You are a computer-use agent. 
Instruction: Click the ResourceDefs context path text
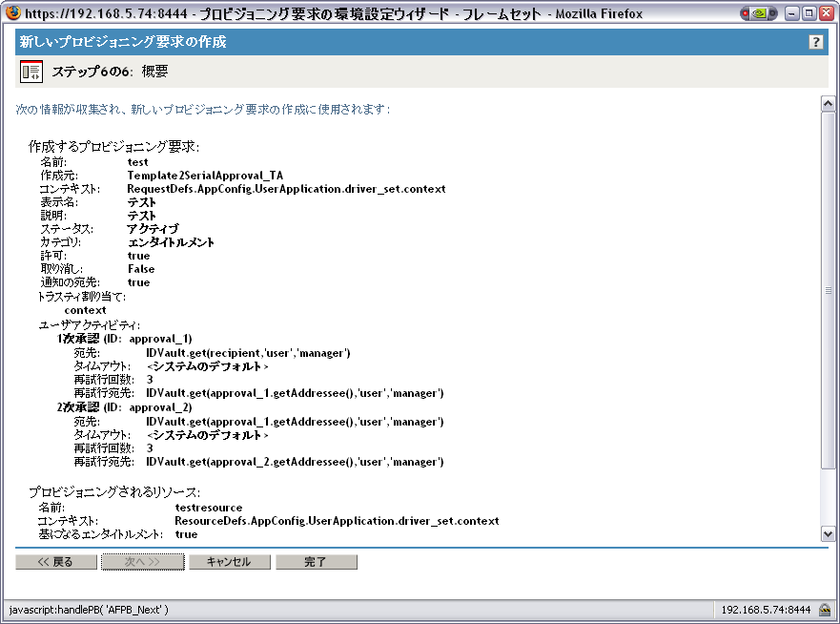[x=337, y=521]
